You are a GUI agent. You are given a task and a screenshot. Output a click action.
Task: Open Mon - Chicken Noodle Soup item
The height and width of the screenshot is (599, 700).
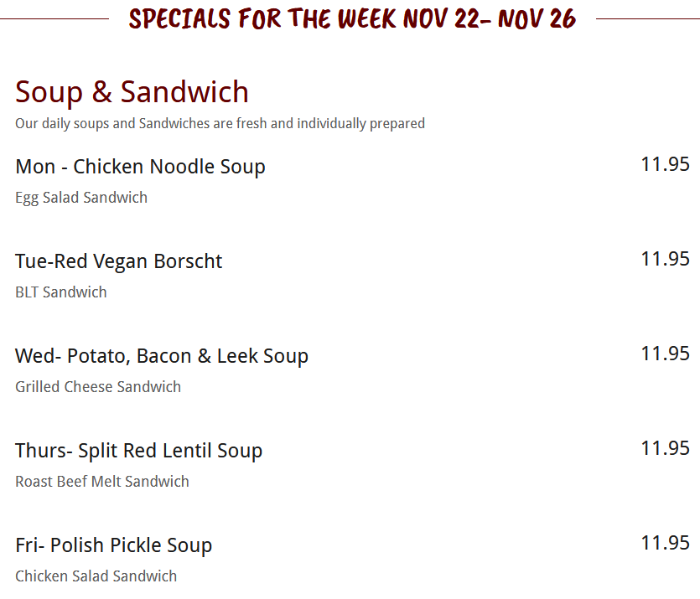click(x=140, y=167)
